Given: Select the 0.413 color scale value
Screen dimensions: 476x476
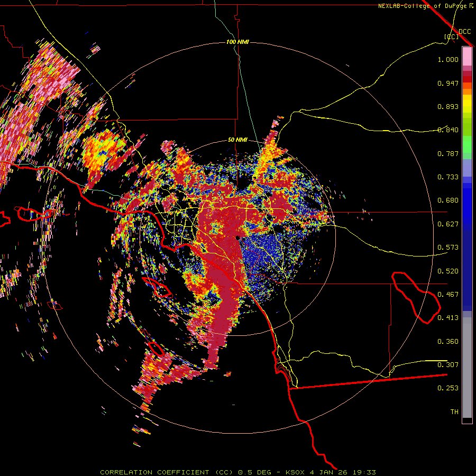Looking at the screenshot, I should [448, 318].
